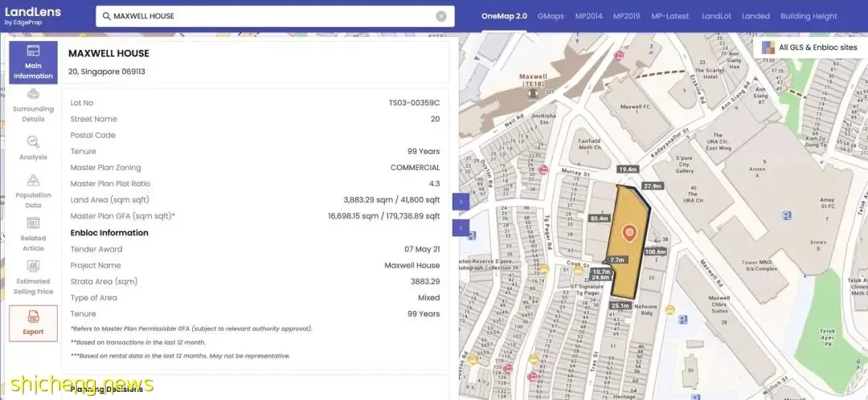Click the S'pore City Gallery building label

pos(684,165)
